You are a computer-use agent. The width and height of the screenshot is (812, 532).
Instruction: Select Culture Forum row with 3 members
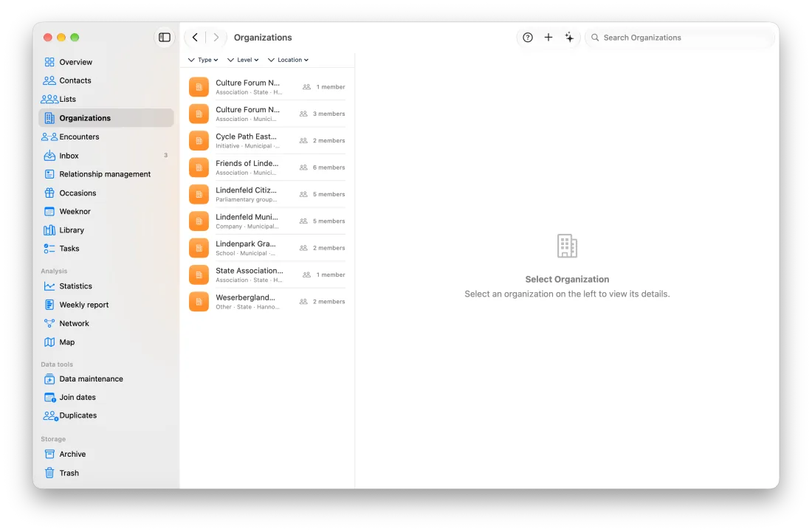(266, 114)
